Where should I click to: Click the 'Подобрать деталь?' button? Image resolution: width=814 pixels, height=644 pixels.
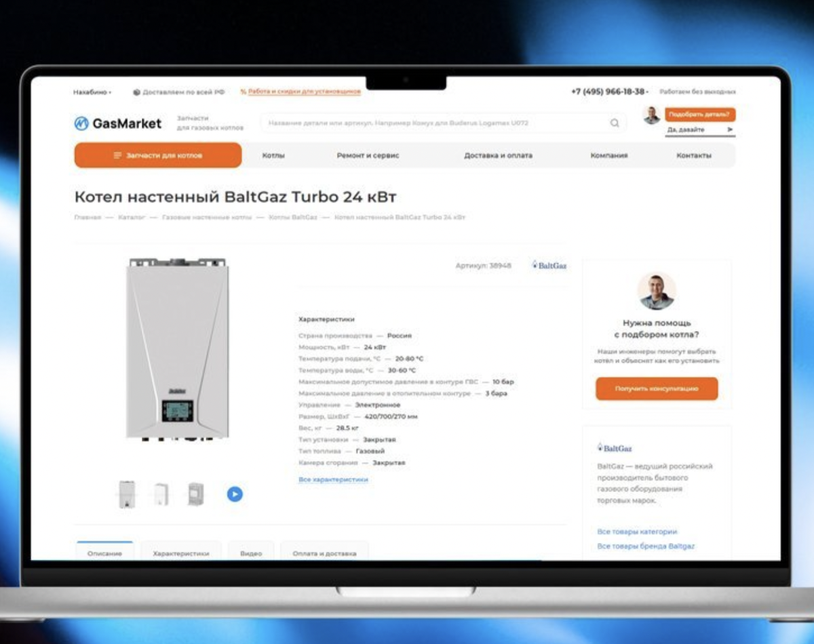(699, 115)
